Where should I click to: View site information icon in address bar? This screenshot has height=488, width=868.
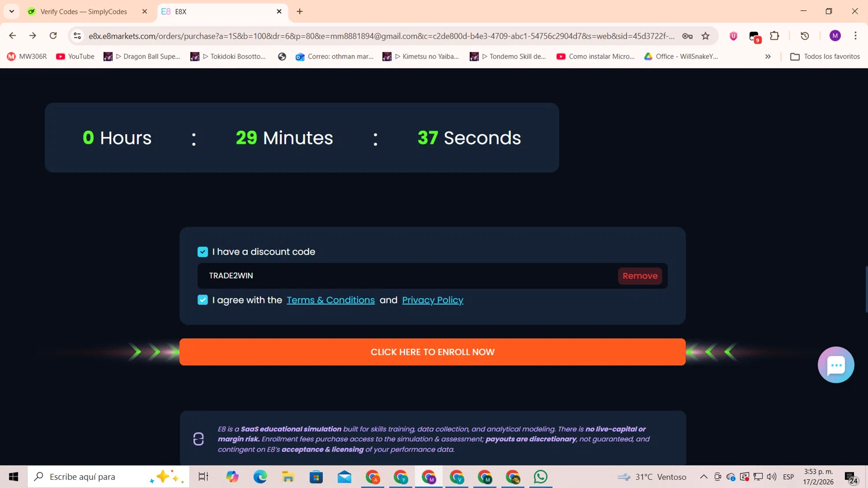[77, 36]
